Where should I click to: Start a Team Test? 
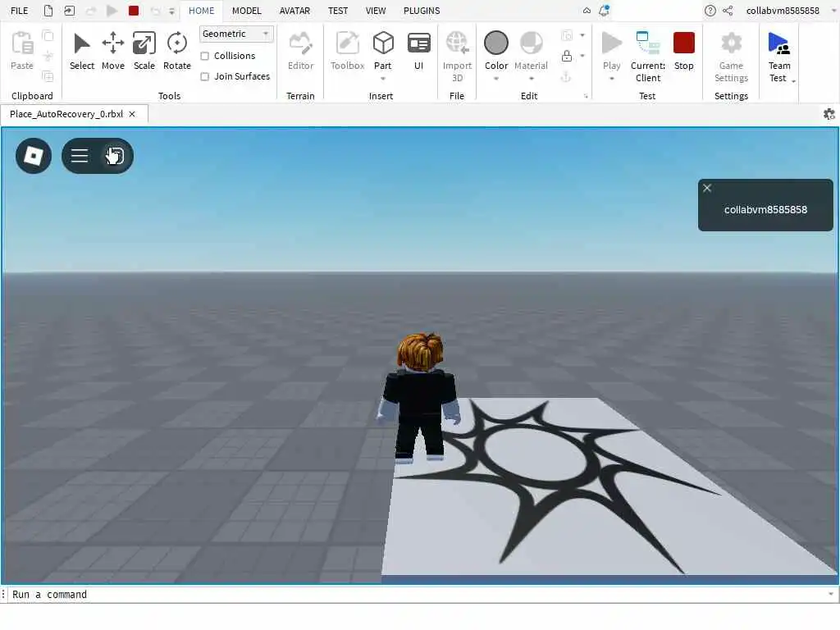[779, 43]
